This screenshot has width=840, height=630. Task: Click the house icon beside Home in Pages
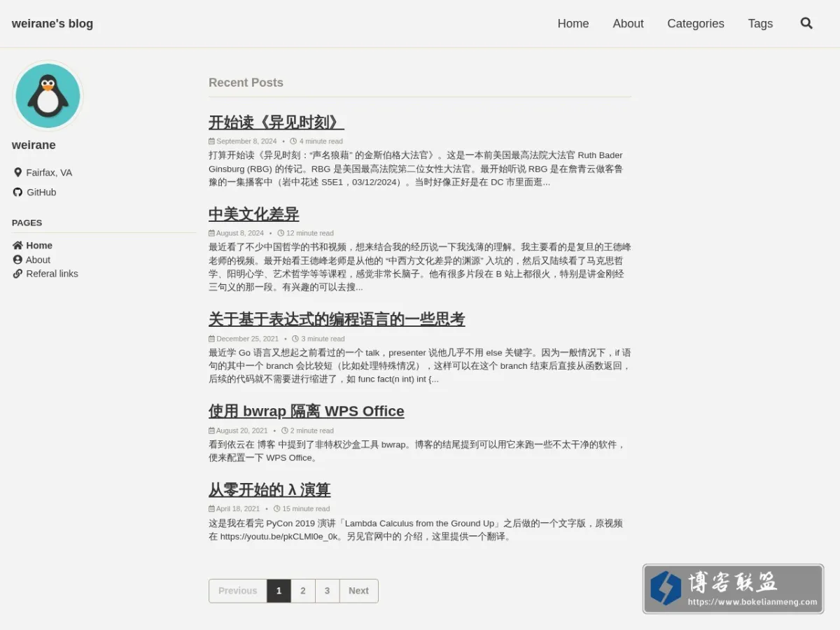pos(17,245)
